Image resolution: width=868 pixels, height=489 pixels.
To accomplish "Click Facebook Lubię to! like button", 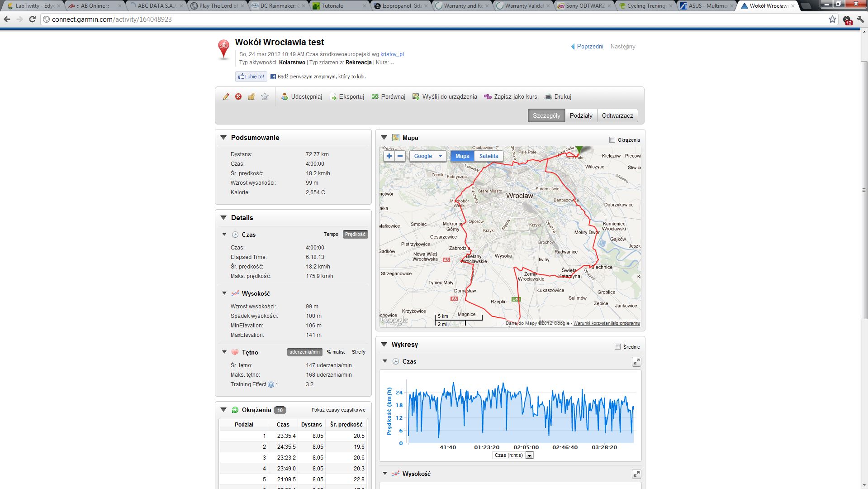I will [x=251, y=77].
